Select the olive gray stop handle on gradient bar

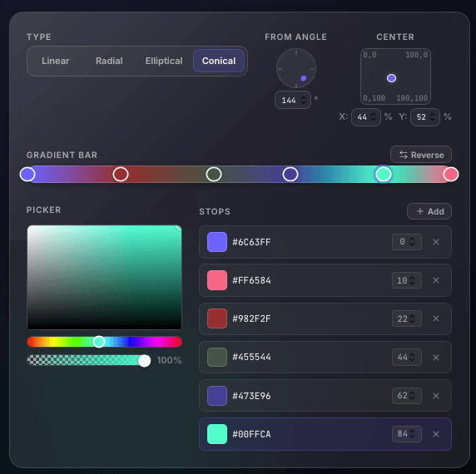[214, 175]
